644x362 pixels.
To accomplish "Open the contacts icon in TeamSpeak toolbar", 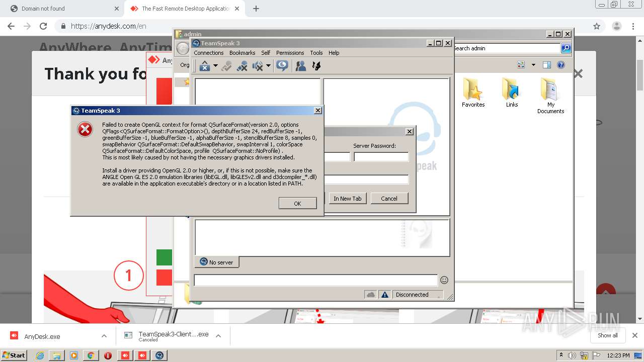I will tap(301, 66).
